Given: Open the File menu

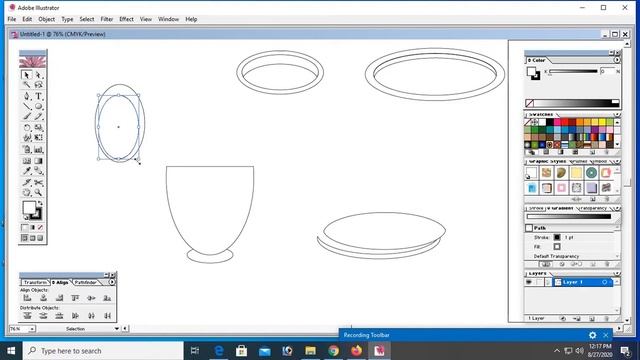Looking at the screenshot, I should pos(12,19).
